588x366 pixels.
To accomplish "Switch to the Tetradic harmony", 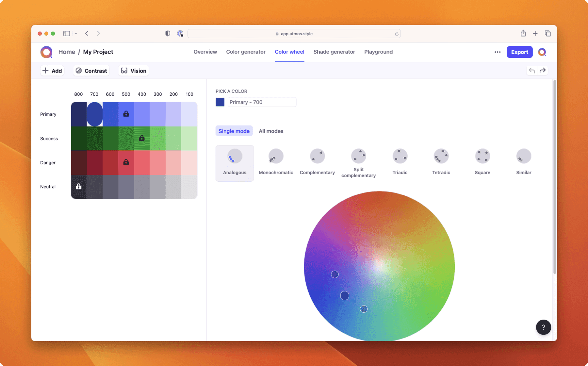I will click(x=441, y=160).
